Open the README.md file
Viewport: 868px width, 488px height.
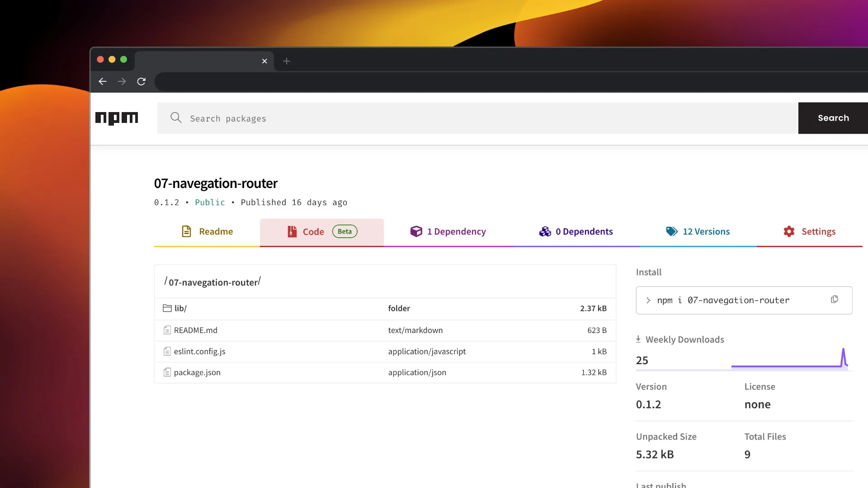click(x=195, y=330)
